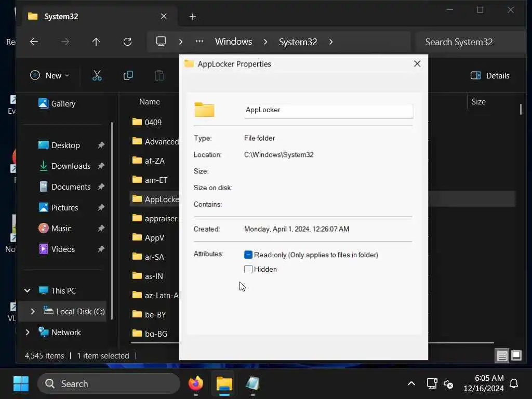
Task: Toggle the Read-only attribute checkbox
Action: (x=248, y=255)
